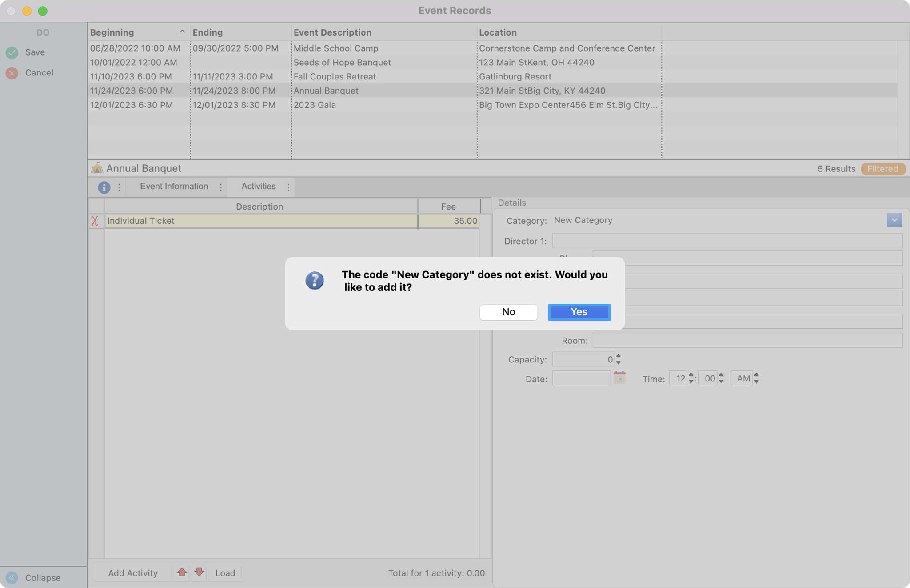Open the Event Information tab options menu
The image size is (910, 588).
pyautogui.click(x=221, y=187)
